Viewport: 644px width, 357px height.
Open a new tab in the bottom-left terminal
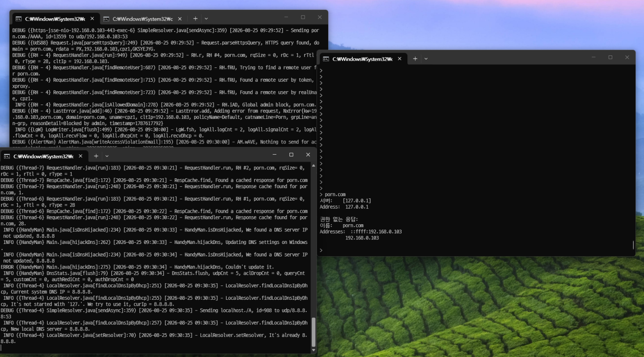tap(96, 156)
